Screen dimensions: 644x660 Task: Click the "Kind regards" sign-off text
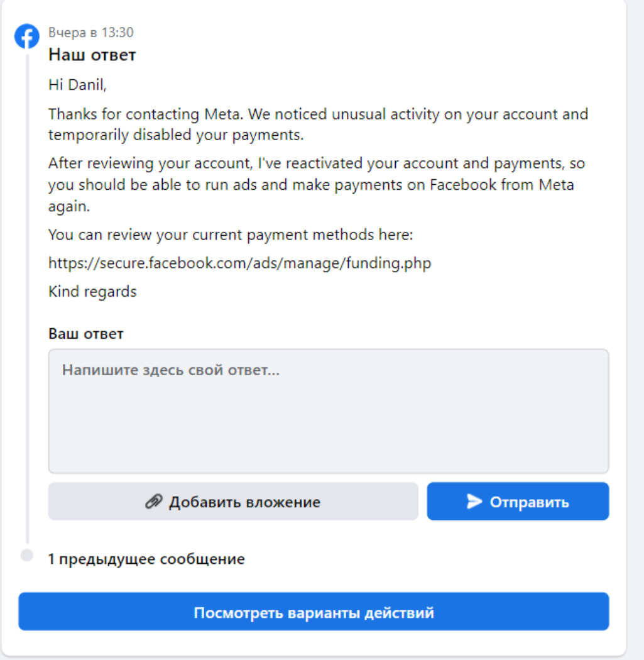[x=92, y=292]
